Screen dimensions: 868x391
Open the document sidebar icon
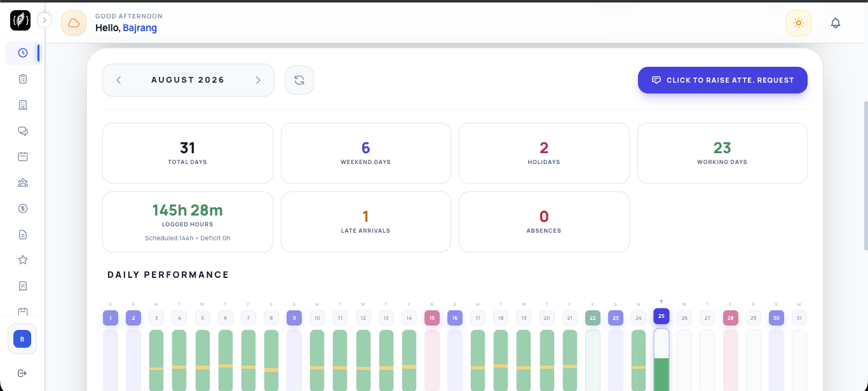click(23, 235)
